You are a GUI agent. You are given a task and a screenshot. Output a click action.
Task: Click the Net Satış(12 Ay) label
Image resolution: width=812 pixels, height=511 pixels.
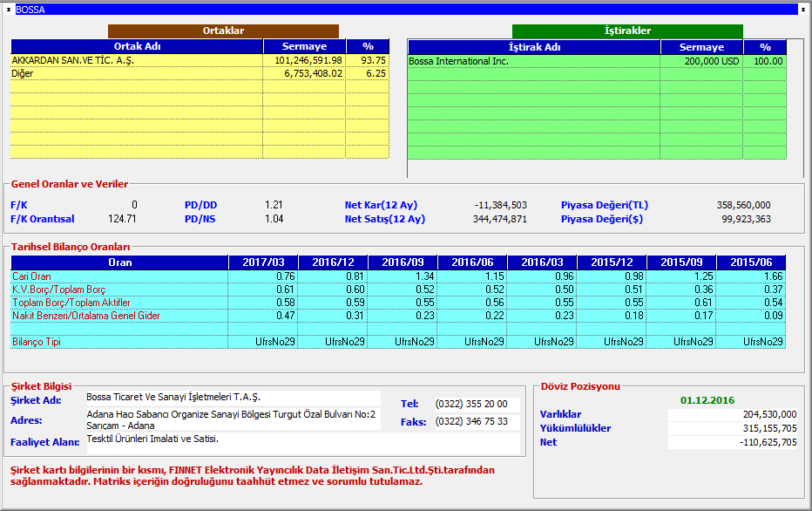(385, 219)
